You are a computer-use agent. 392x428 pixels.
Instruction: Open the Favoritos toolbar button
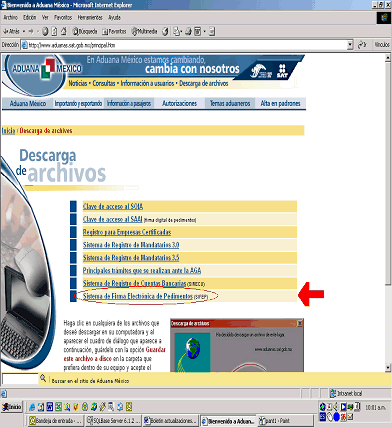pyautogui.click(x=114, y=31)
